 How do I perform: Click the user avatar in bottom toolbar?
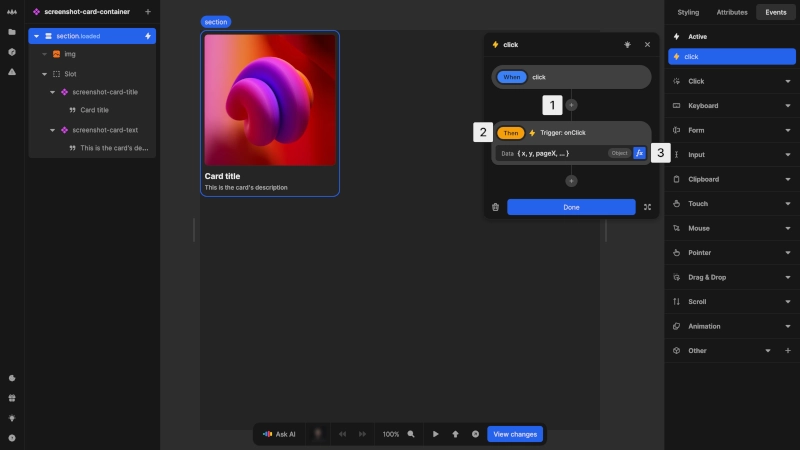tap(318, 434)
